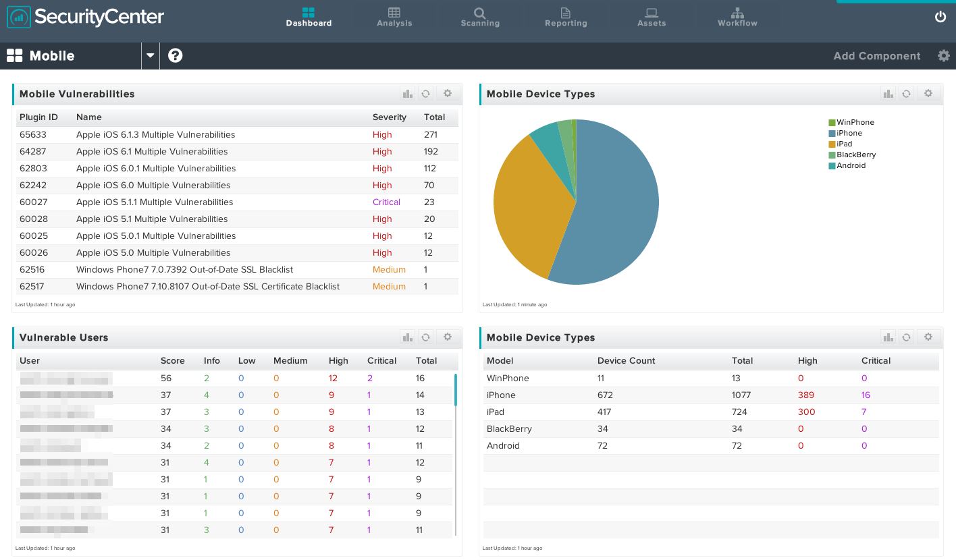
Task: Click Add Component
Action: click(877, 56)
